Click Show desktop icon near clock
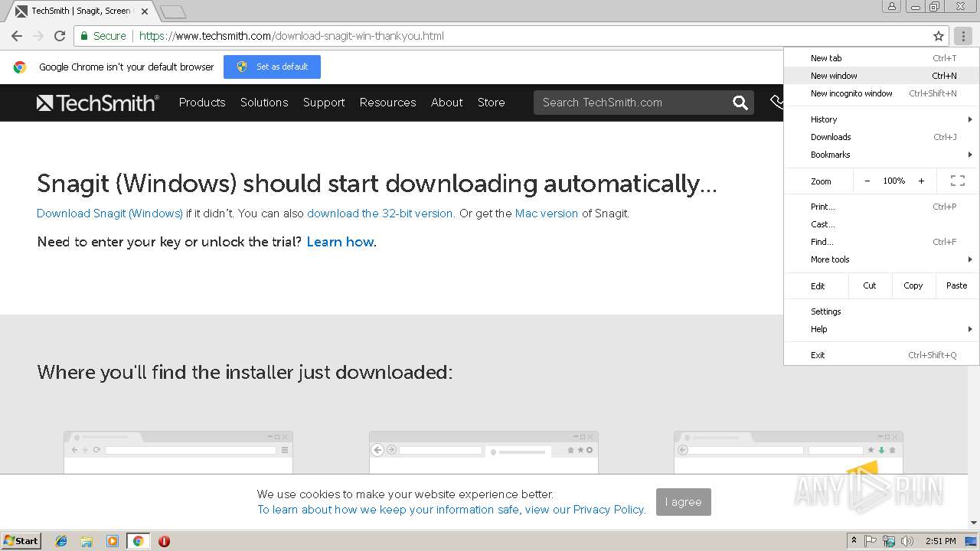980x551 pixels. coord(971,541)
